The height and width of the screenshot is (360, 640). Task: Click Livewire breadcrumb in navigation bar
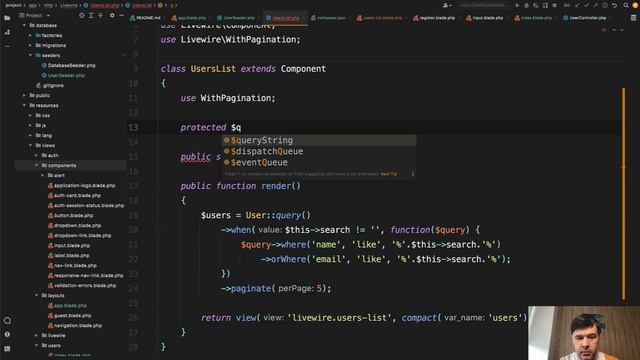coord(69,5)
